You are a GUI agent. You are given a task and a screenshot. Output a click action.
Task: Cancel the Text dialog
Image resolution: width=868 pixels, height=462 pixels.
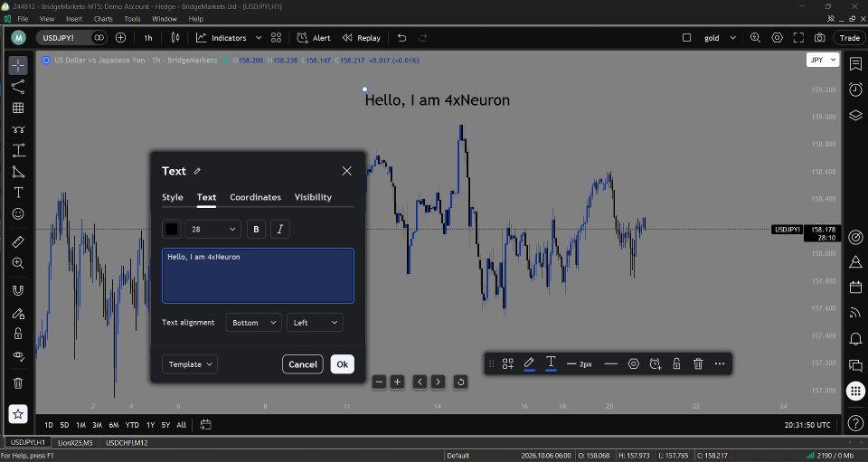click(303, 364)
